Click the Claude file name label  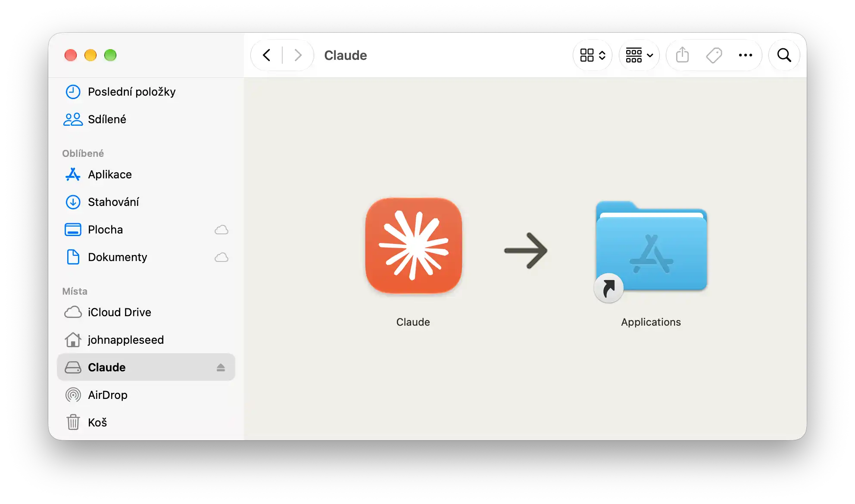tap(413, 322)
